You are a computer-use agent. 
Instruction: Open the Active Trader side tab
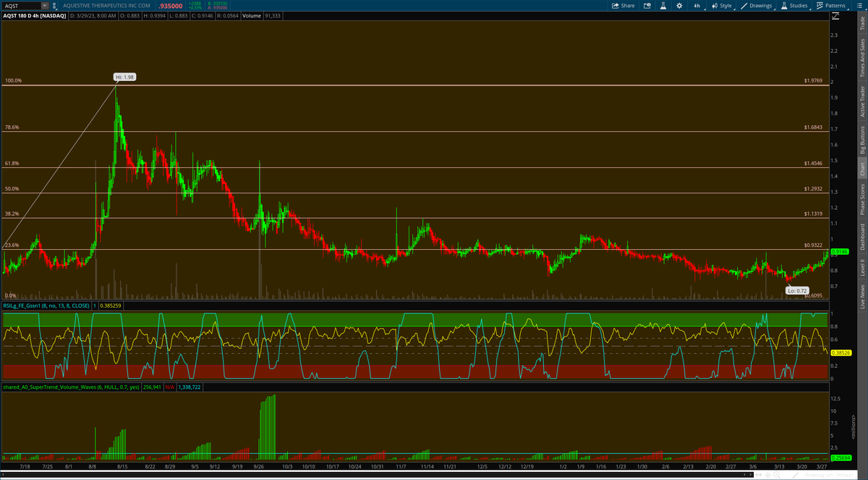point(861,101)
